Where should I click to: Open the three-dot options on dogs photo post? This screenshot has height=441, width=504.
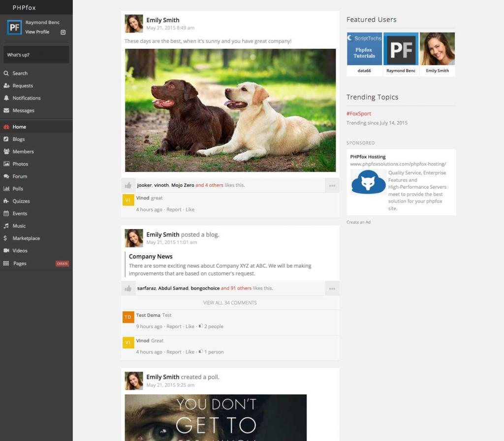332,185
